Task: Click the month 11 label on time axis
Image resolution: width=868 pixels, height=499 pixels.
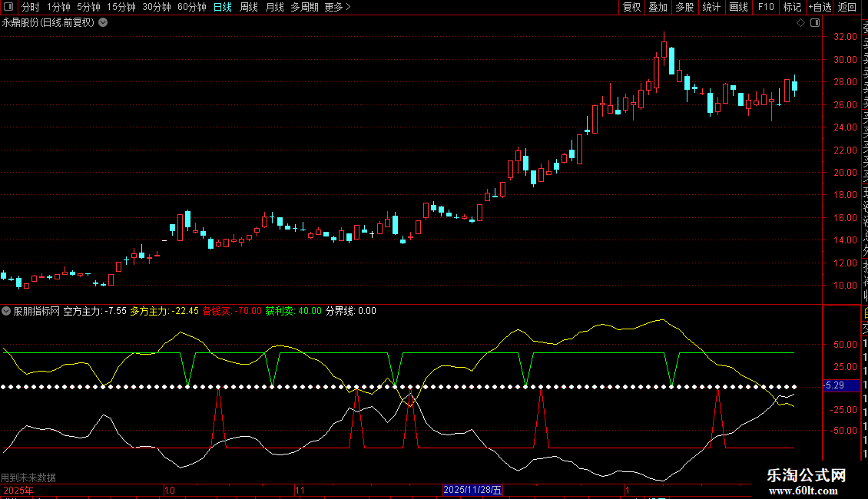Action: point(300,490)
